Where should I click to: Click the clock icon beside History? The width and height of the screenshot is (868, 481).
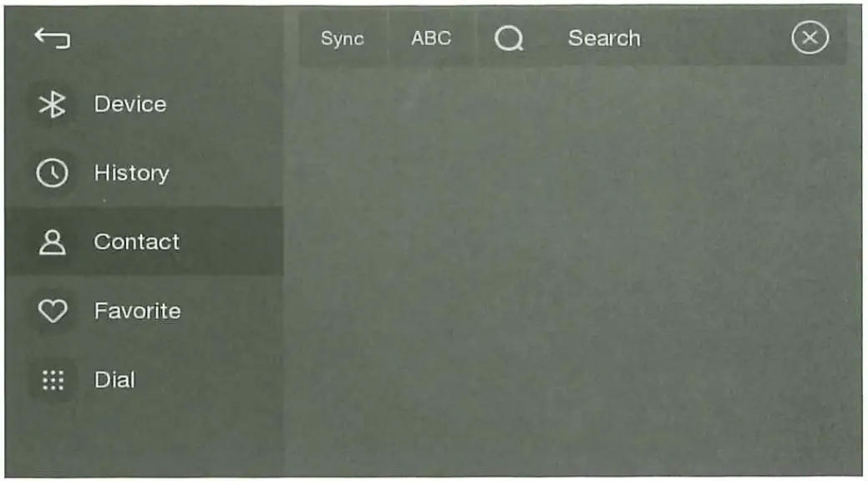[53, 173]
